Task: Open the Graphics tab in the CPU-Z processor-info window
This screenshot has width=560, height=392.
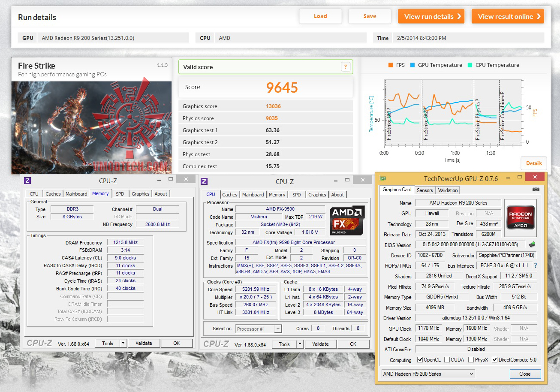Action: click(x=317, y=195)
